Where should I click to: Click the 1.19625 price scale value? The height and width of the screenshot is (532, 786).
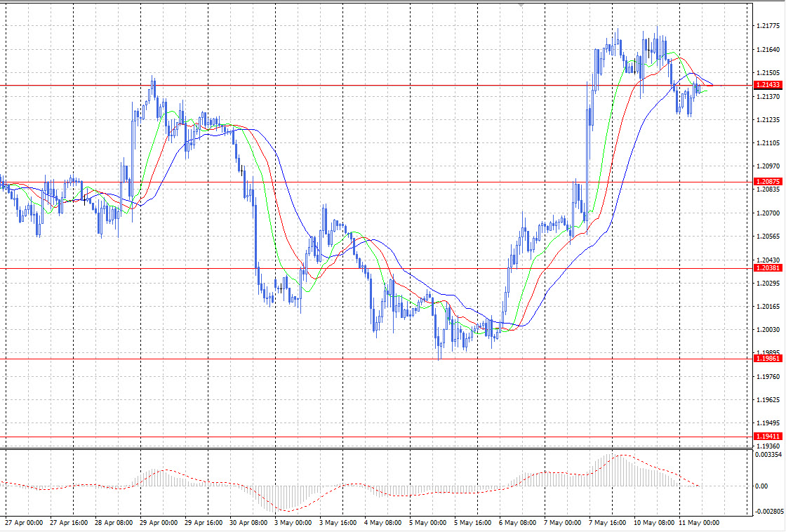(768, 400)
